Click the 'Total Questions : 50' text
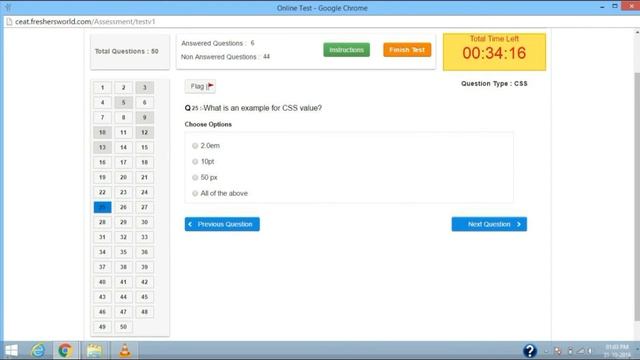 click(x=127, y=51)
